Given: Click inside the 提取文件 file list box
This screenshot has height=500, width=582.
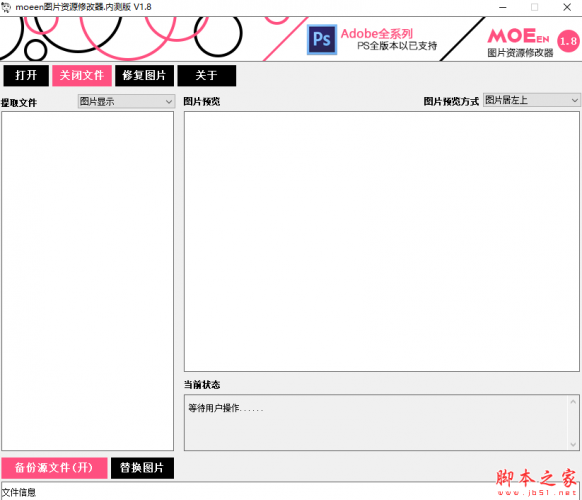Looking at the screenshot, I should coord(88,281).
